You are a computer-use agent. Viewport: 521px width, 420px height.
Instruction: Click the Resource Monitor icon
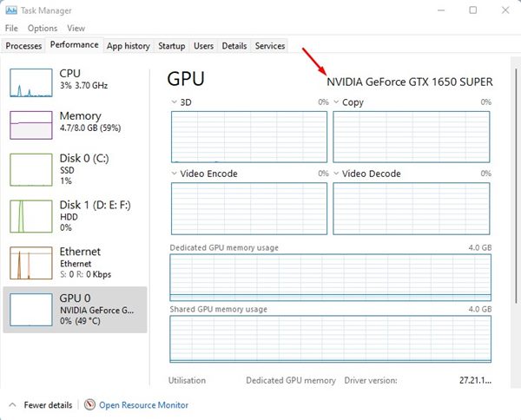pos(89,405)
